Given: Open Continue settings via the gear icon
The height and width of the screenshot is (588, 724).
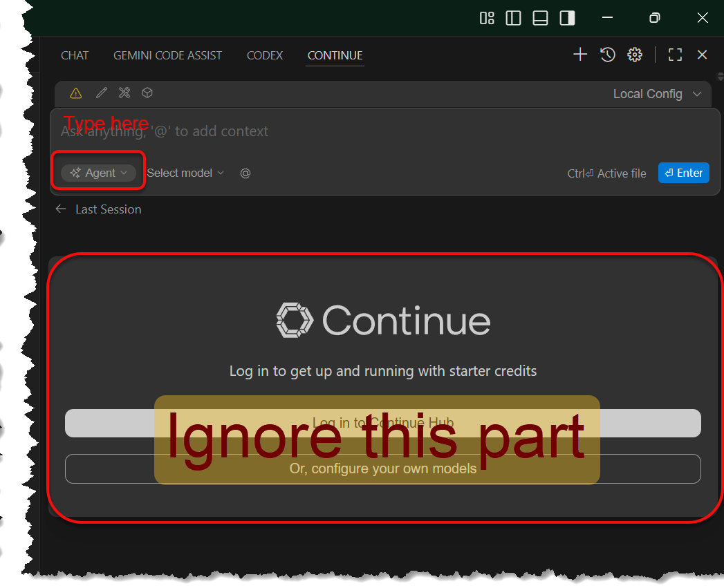Looking at the screenshot, I should [635, 55].
